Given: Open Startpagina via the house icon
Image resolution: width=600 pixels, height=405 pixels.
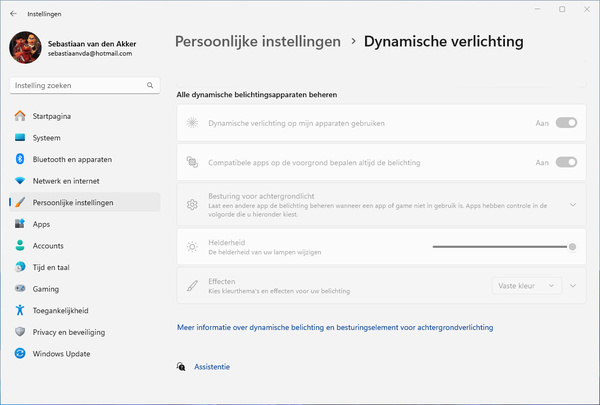Looking at the screenshot, I should (x=20, y=116).
